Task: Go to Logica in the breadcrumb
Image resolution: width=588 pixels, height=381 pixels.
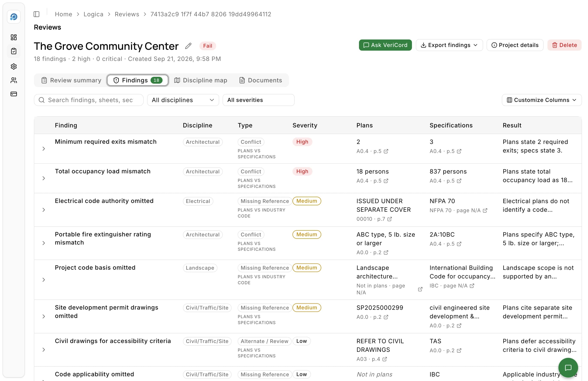Action: [93, 14]
